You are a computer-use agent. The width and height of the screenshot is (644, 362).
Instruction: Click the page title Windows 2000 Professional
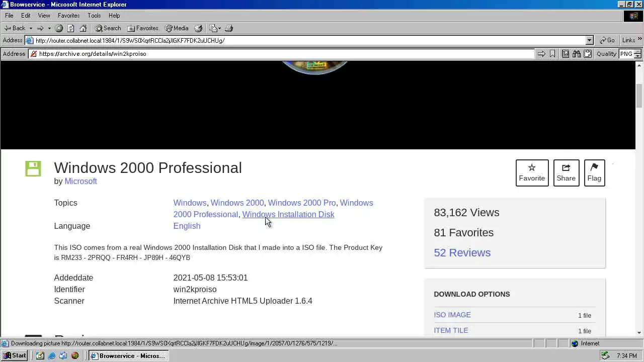coord(148,167)
